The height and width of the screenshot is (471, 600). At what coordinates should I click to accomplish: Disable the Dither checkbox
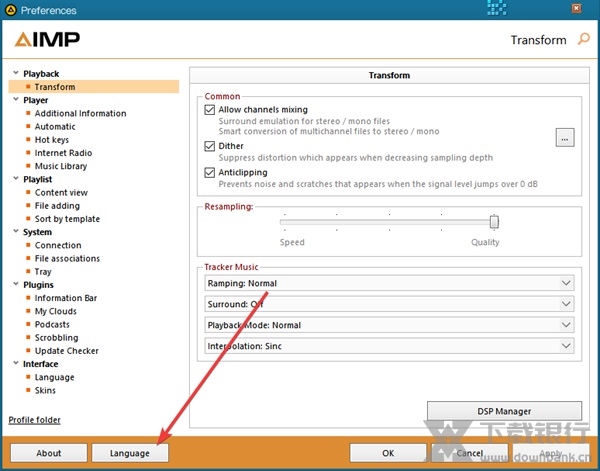tap(210, 146)
